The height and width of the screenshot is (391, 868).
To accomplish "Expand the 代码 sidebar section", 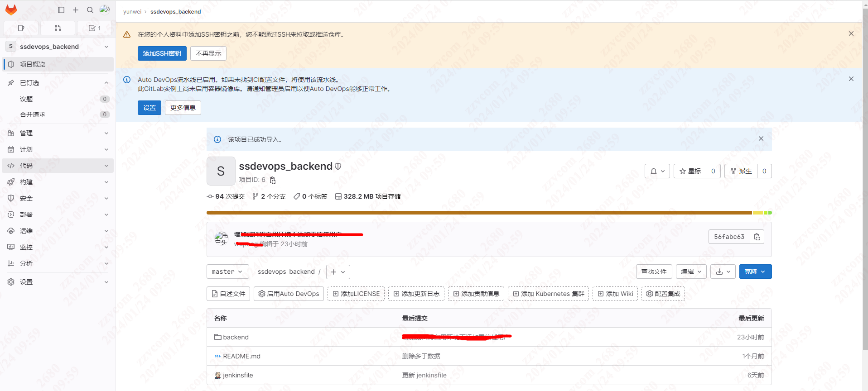I will pos(58,166).
